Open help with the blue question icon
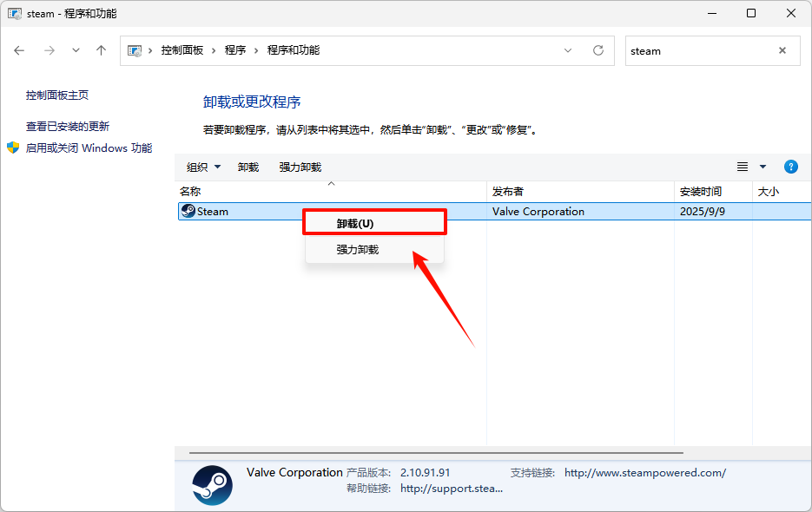The image size is (812, 512). tap(791, 167)
